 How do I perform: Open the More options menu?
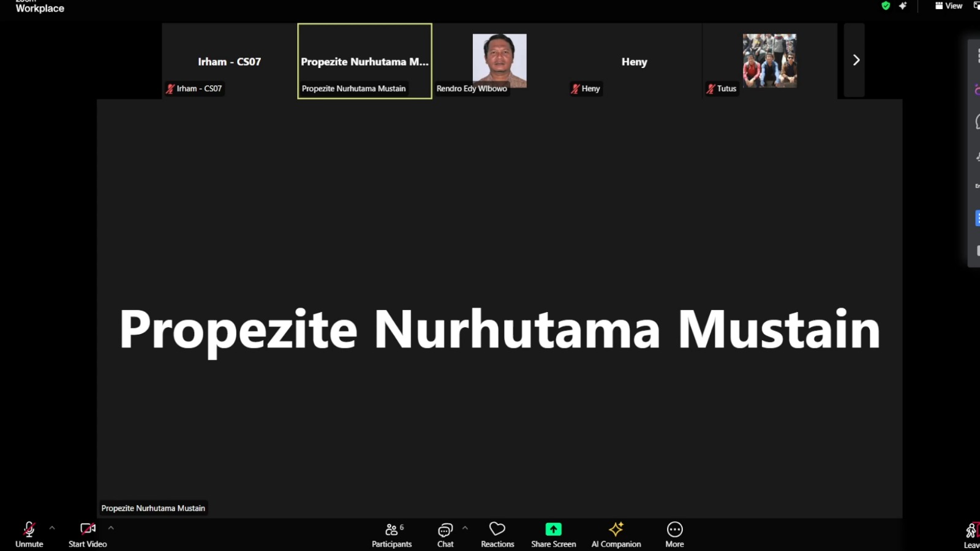coord(674,534)
